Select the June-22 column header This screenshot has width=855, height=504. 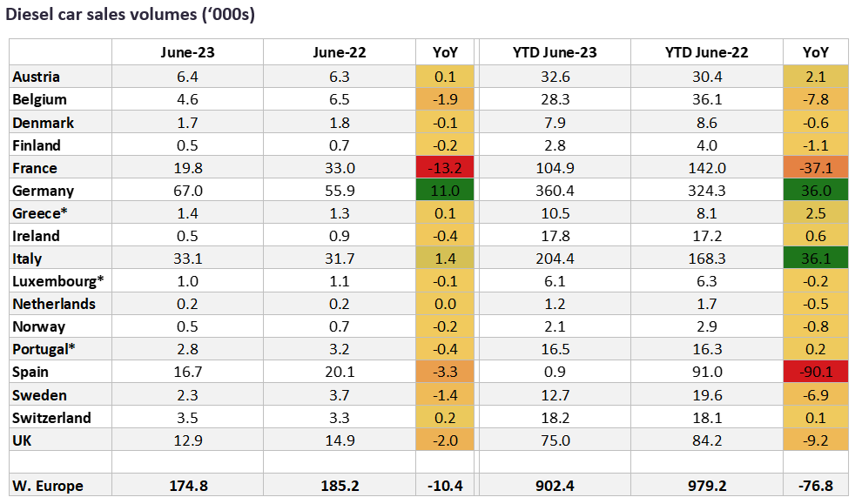(339, 52)
